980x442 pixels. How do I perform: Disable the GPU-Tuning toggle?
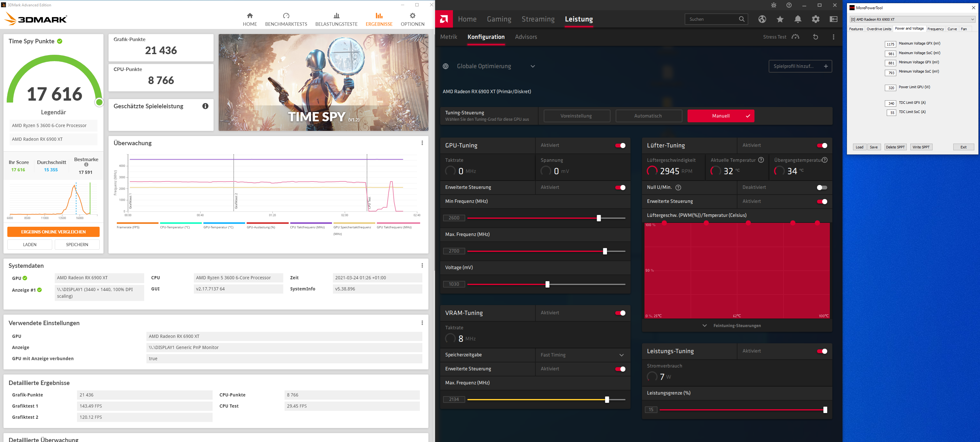click(620, 146)
